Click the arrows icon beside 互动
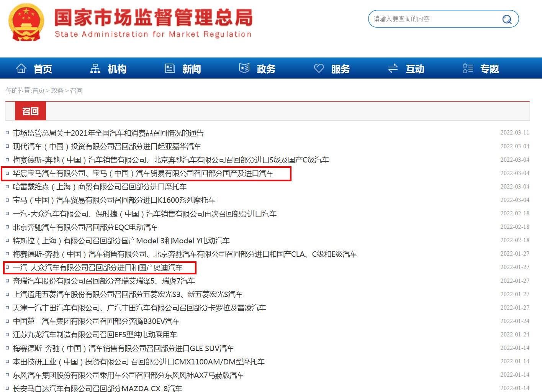542x392 pixels. 393,68
